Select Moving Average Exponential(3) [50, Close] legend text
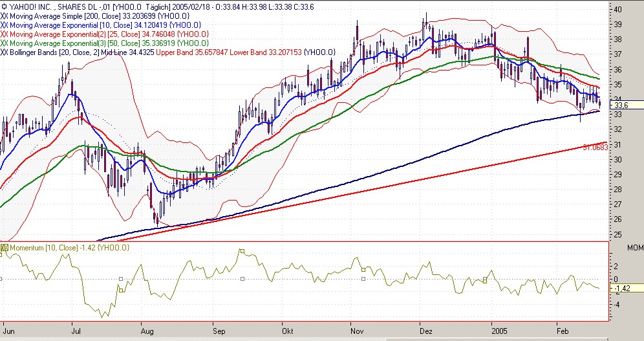This screenshot has height=341, width=644. (x=109, y=43)
